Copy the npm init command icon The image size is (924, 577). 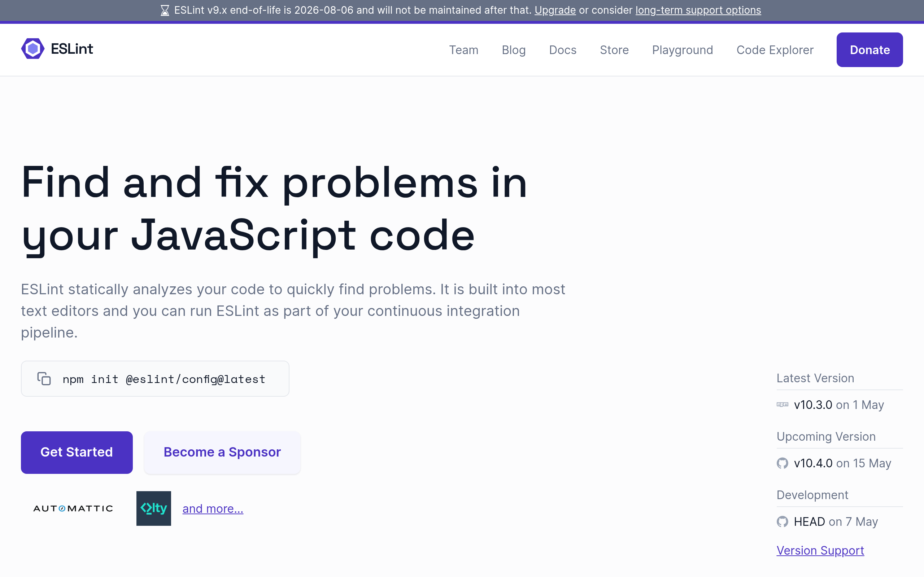click(44, 379)
